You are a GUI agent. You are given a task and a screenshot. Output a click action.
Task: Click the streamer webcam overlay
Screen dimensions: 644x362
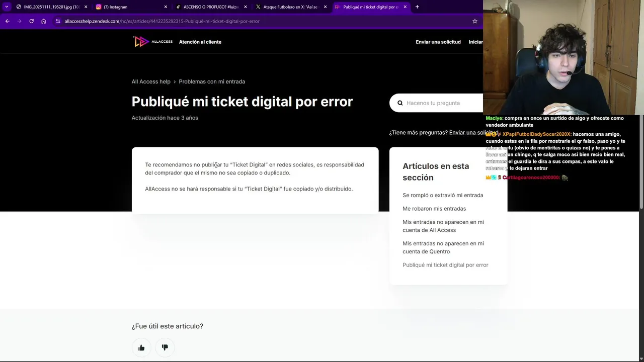pos(563,57)
